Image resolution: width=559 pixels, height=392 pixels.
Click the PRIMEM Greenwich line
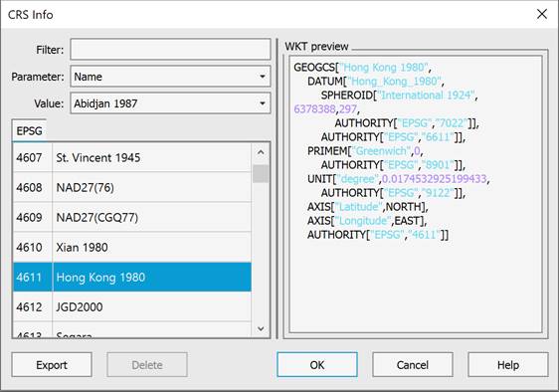coord(365,151)
